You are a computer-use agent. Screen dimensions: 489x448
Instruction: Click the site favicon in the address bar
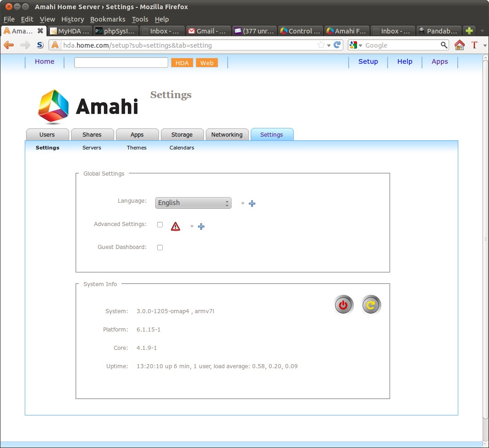point(55,45)
